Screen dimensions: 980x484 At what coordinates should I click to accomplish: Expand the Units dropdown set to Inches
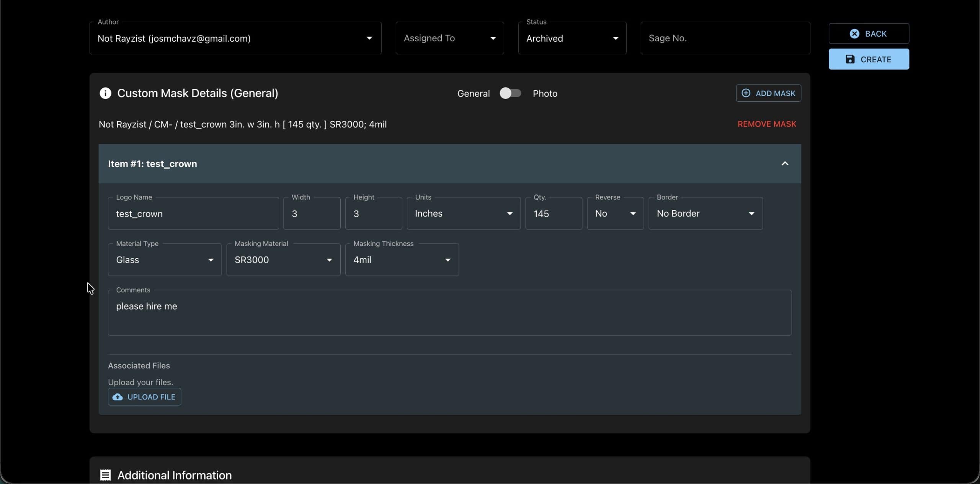tap(463, 213)
